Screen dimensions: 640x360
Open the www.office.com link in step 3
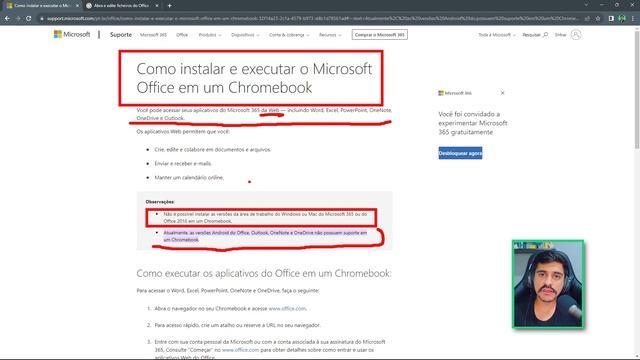240,350
